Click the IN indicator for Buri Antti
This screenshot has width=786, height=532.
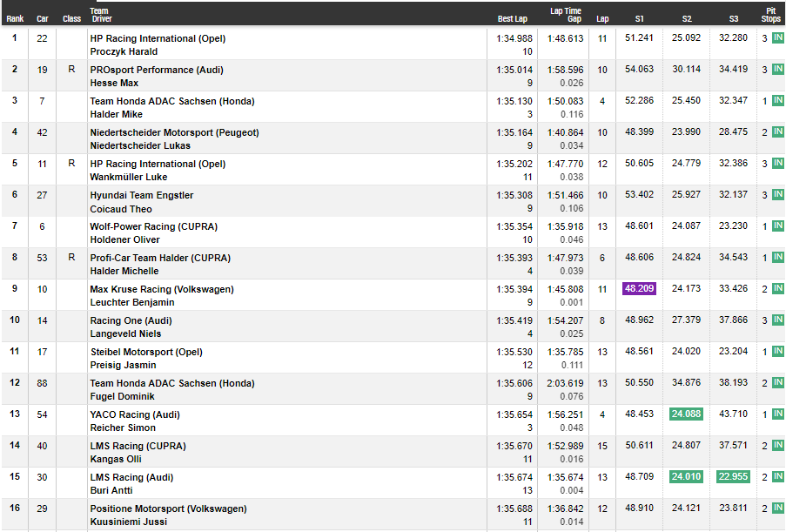click(x=778, y=476)
